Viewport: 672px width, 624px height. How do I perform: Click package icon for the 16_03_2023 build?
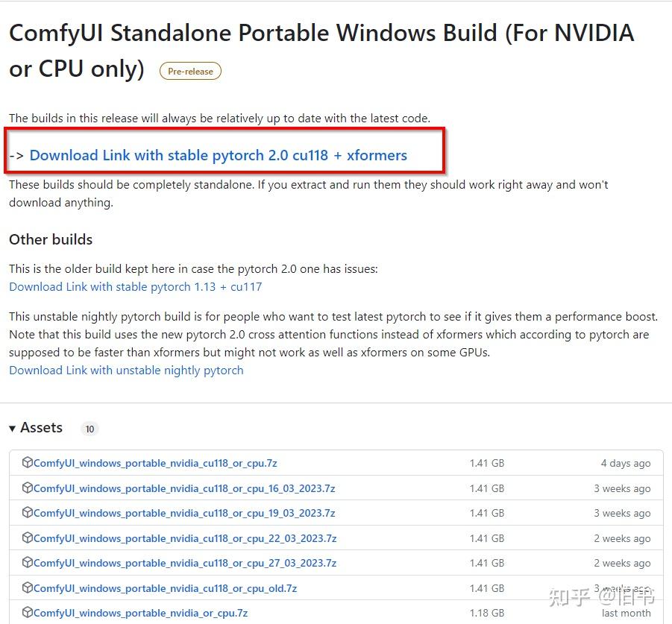point(28,488)
